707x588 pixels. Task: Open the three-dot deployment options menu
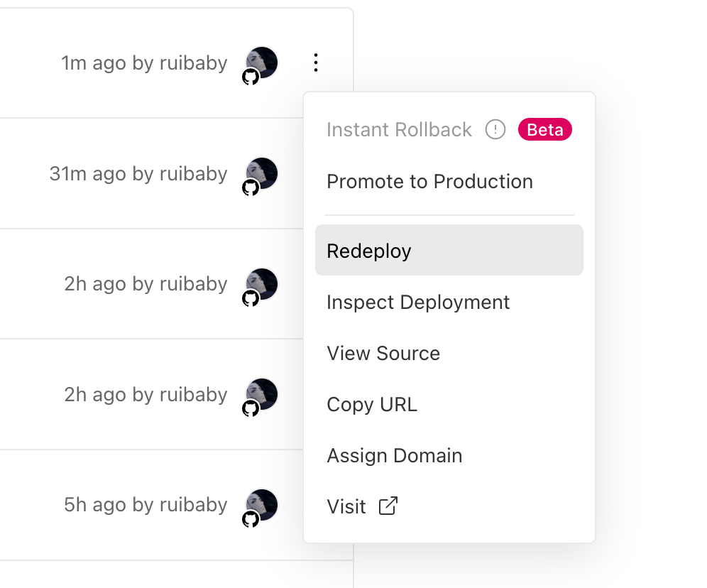tap(316, 63)
